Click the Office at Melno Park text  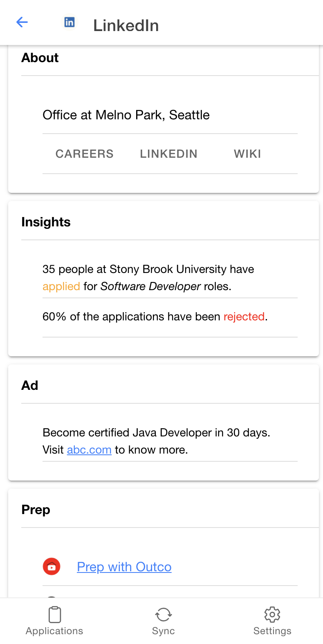click(x=126, y=115)
